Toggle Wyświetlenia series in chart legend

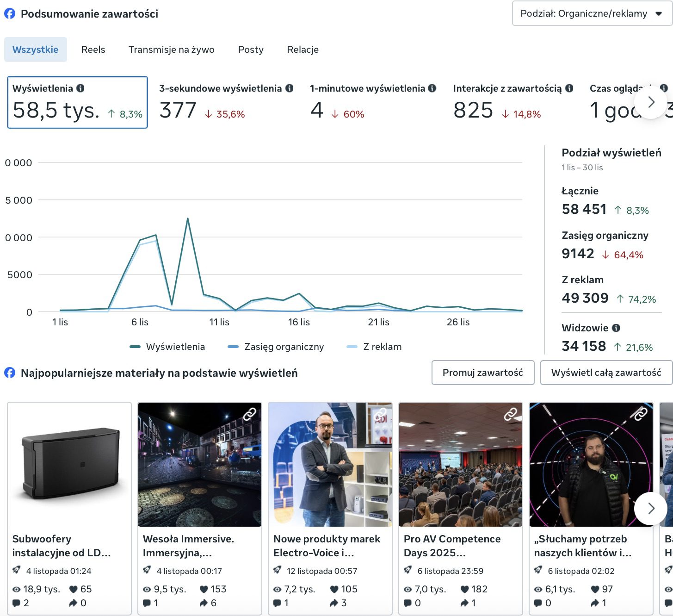coord(167,347)
